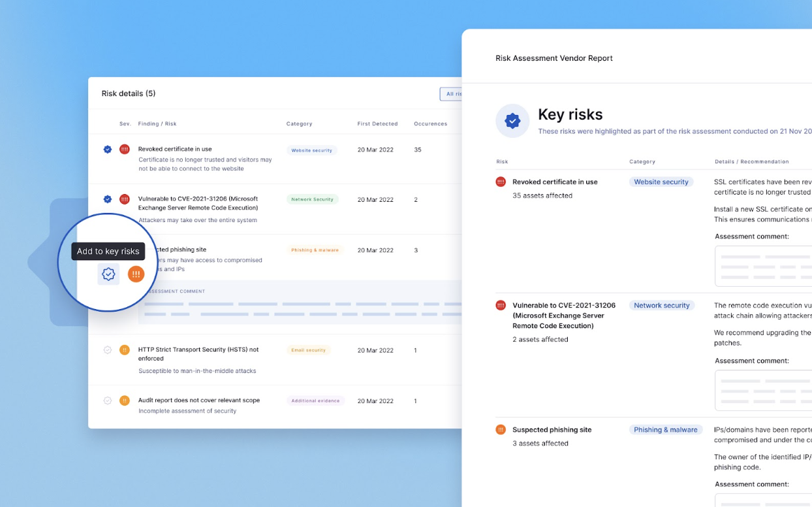Image resolution: width=812 pixels, height=507 pixels.
Task: Click 'Attackers may take over the entire system' text
Action: (x=198, y=220)
